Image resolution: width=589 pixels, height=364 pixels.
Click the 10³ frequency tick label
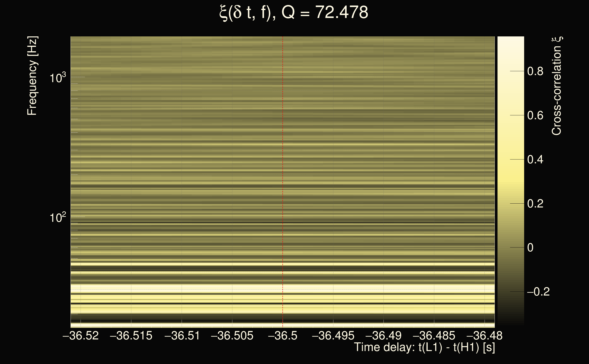[x=57, y=78]
